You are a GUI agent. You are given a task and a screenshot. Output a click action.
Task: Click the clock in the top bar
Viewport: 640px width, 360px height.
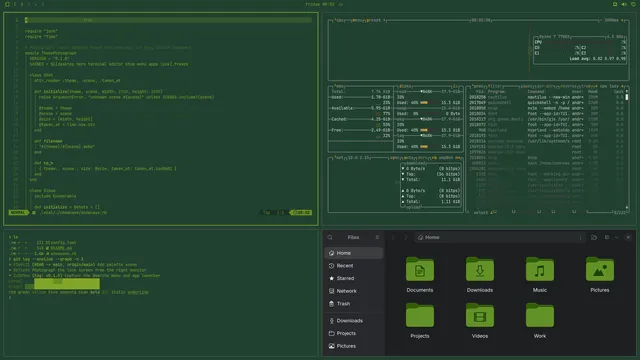pos(320,4)
